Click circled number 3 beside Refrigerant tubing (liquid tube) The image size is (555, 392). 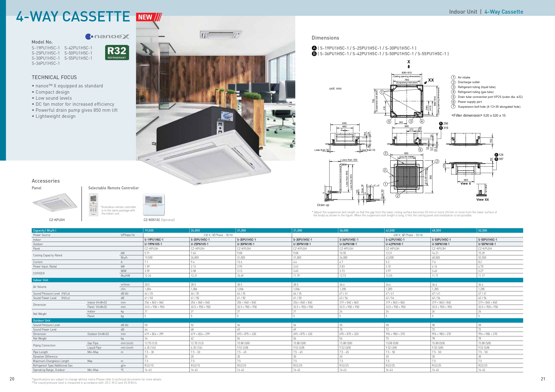[453, 87]
